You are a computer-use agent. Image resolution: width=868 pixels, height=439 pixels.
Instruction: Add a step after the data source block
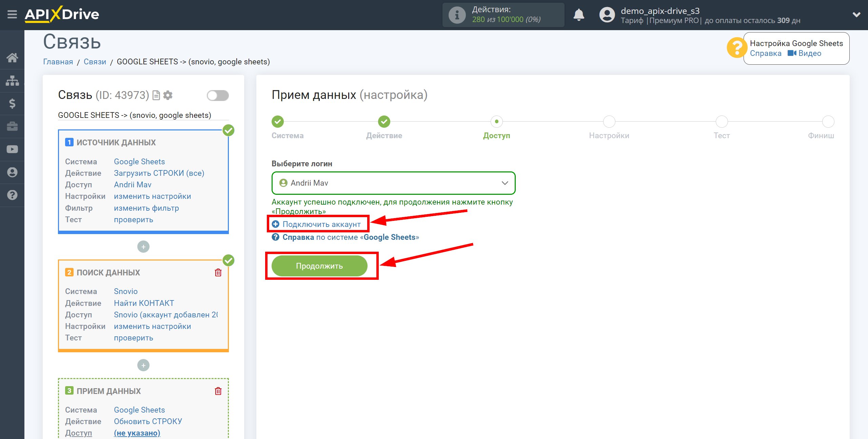click(x=143, y=247)
